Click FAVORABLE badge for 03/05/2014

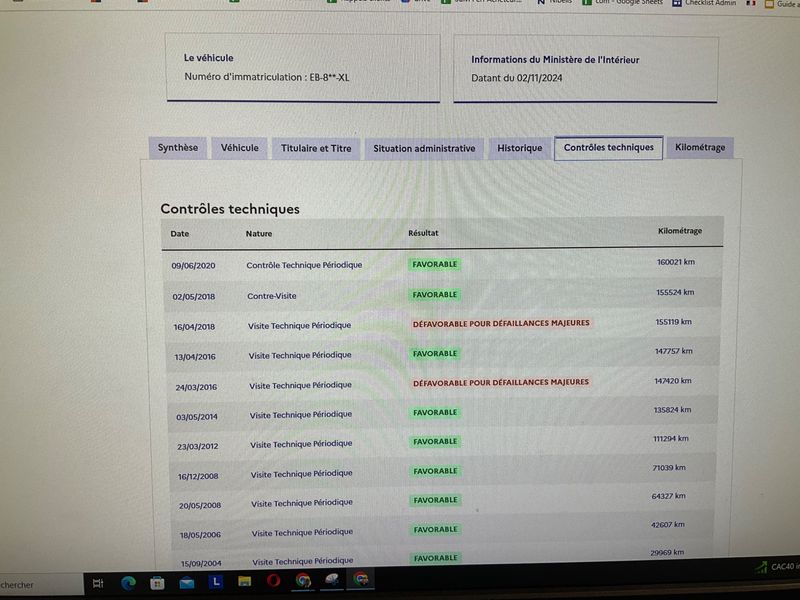[x=435, y=412]
